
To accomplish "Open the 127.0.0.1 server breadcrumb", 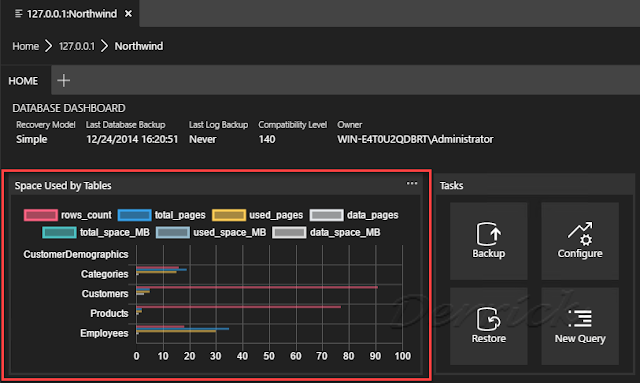I will click(77, 46).
